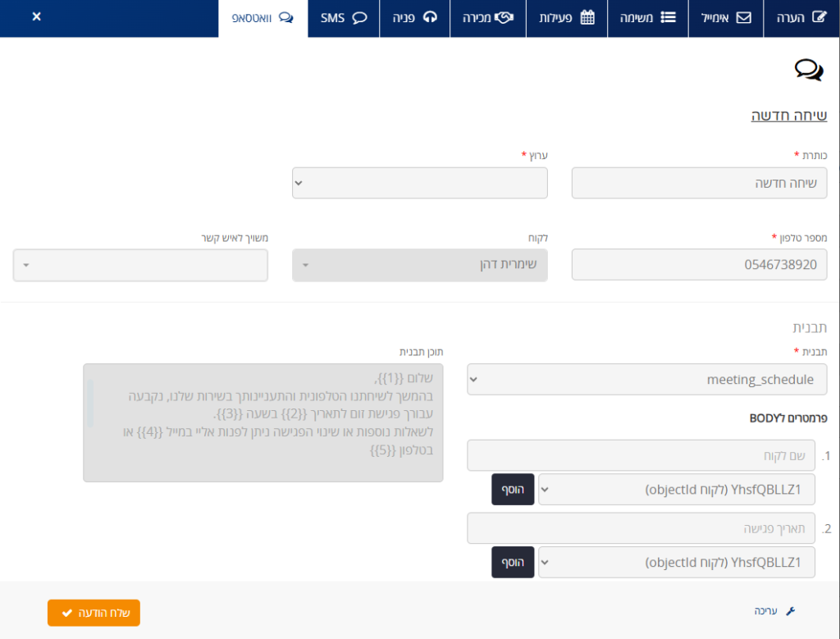The width and height of the screenshot is (840, 639).
Task: Switch to the sale (מכירה) handshake tab
Action: point(487,18)
